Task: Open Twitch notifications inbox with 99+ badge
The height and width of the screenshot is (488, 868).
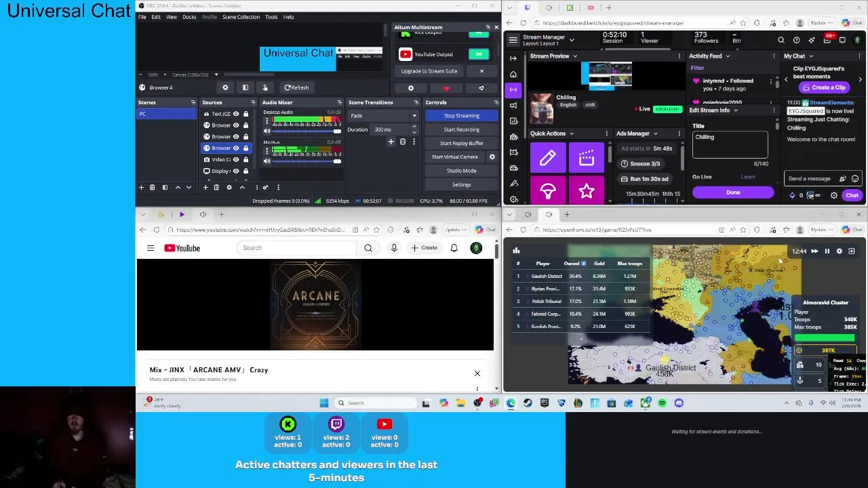Action: [x=827, y=40]
